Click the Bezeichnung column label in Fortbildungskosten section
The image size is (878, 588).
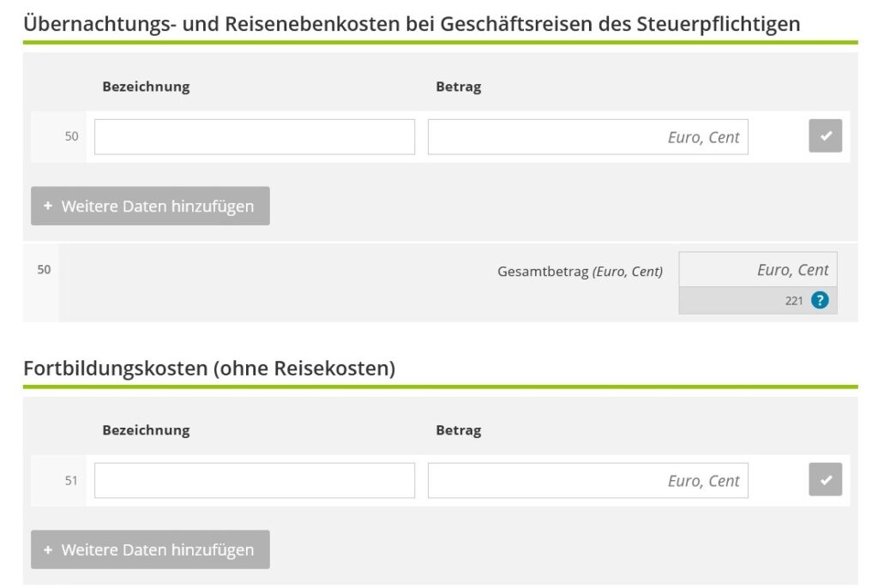[146, 430]
